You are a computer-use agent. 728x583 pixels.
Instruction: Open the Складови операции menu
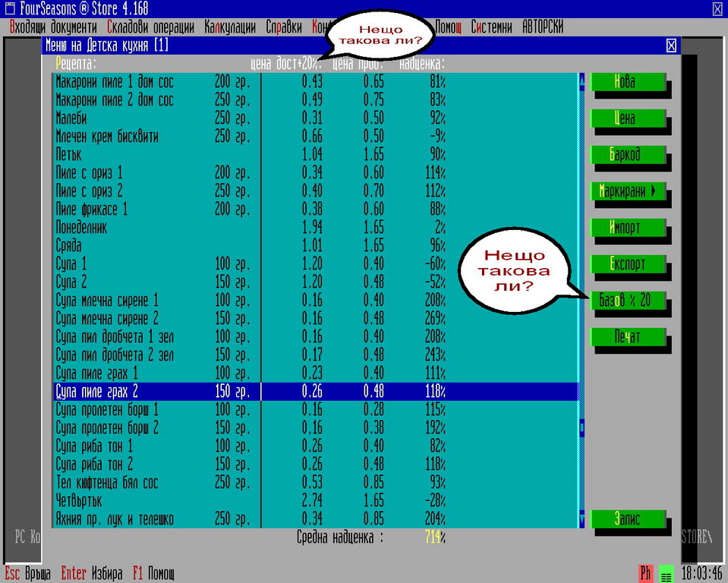pos(150,27)
